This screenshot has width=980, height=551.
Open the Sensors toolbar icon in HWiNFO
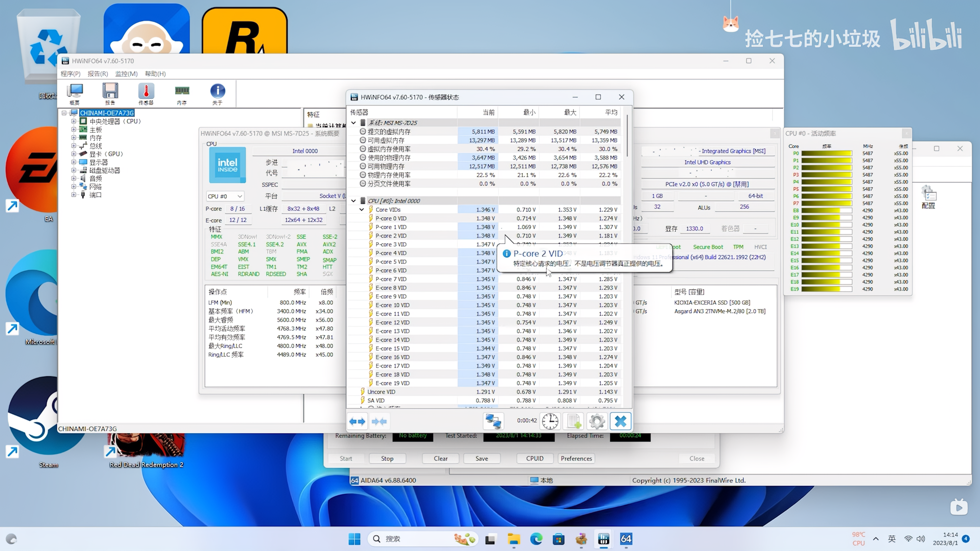(146, 93)
